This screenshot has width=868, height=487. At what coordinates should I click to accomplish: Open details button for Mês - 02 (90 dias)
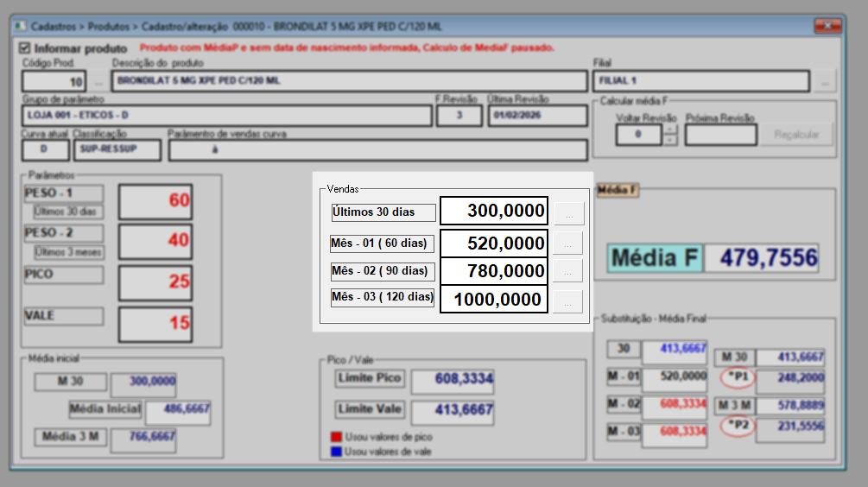(x=568, y=271)
